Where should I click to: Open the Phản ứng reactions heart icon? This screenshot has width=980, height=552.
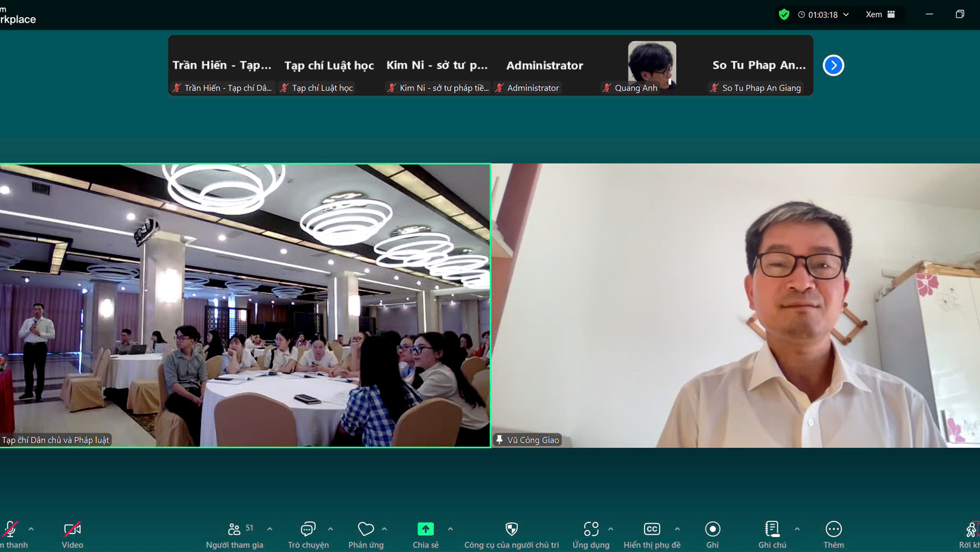(366, 530)
